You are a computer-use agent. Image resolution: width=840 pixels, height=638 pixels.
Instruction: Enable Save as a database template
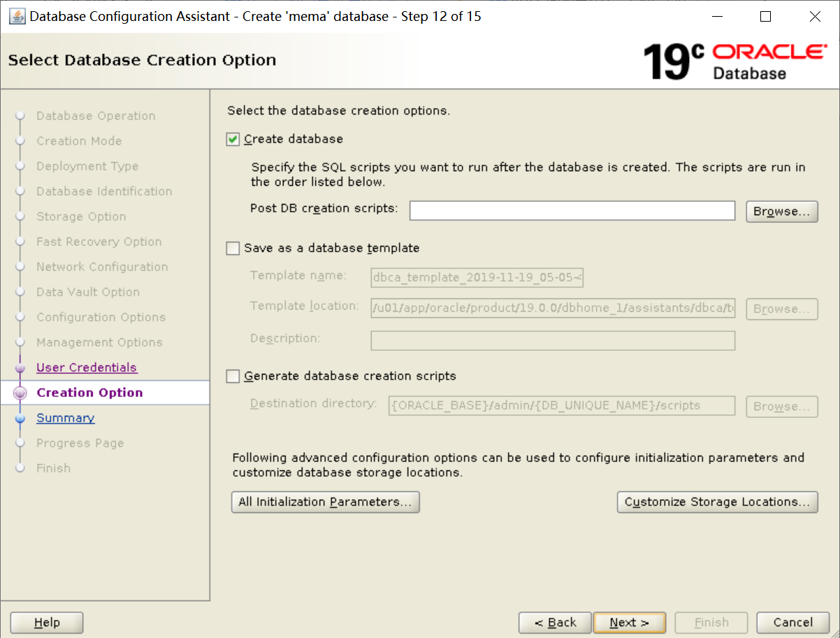click(x=232, y=248)
